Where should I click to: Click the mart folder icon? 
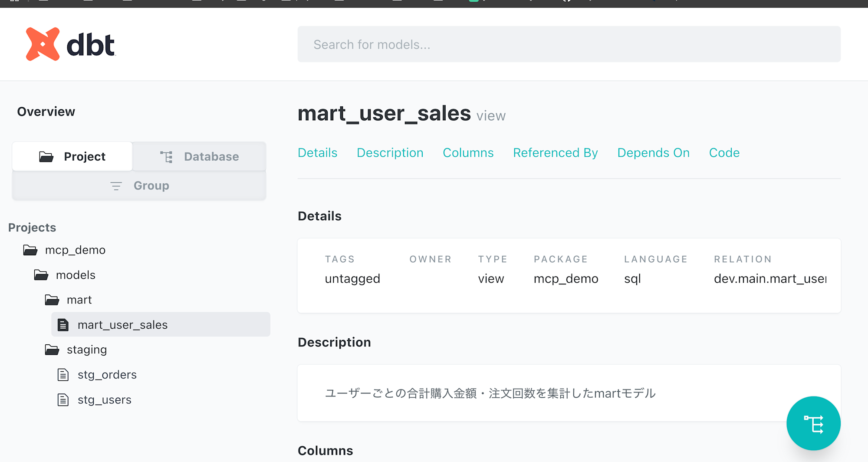(52, 300)
